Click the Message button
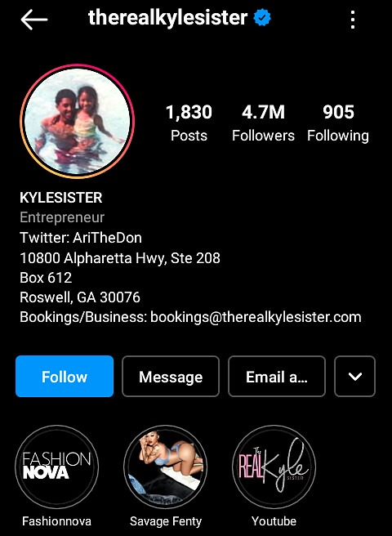The height and width of the screenshot is (536, 392). click(x=171, y=376)
